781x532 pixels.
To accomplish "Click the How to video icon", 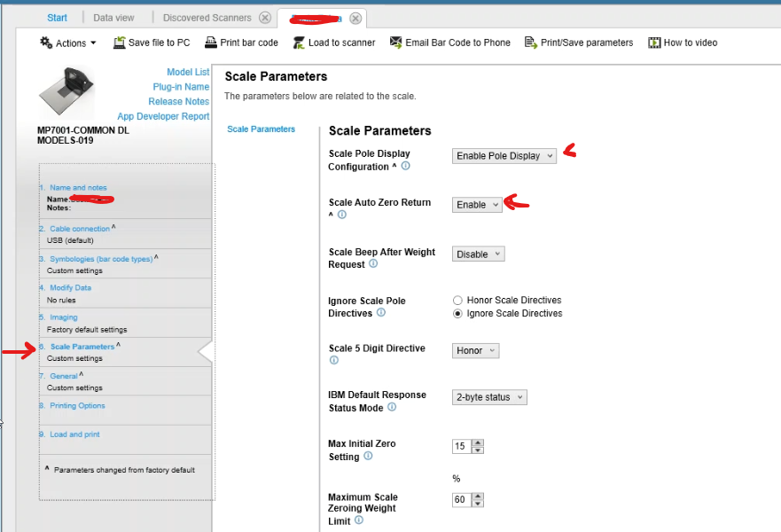I will pyautogui.click(x=654, y=43).
